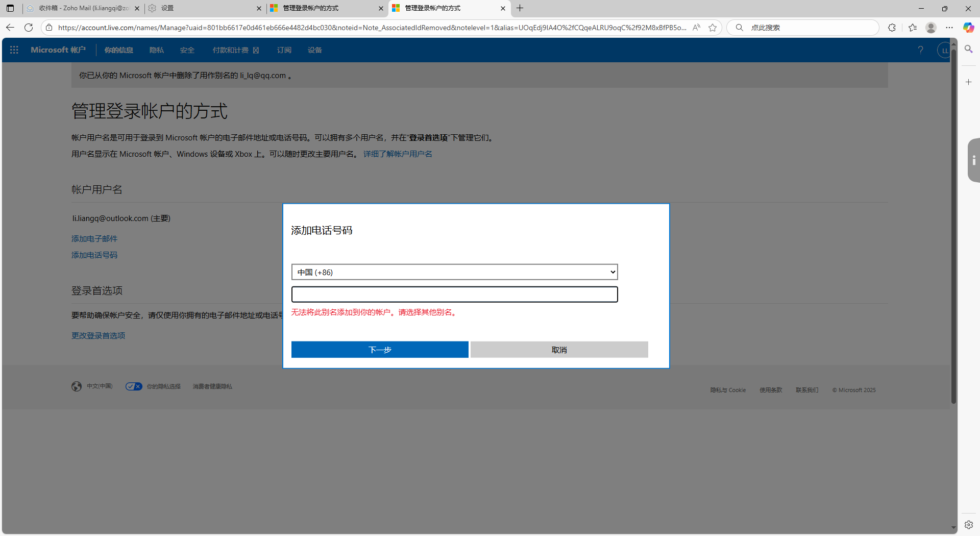
Task: Switch to the Zoho Mail inbox tab
Action: [x=83, y=8]
